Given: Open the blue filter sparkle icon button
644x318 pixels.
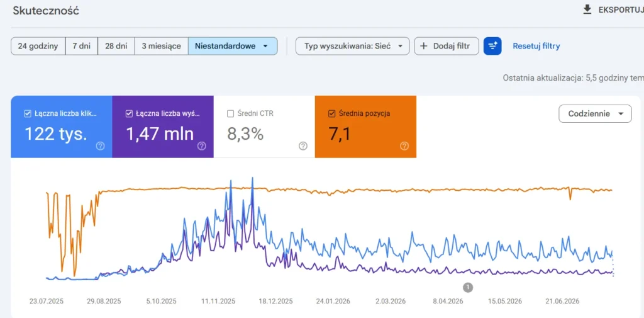Looking at the screenshot, I should click(492, 46).
